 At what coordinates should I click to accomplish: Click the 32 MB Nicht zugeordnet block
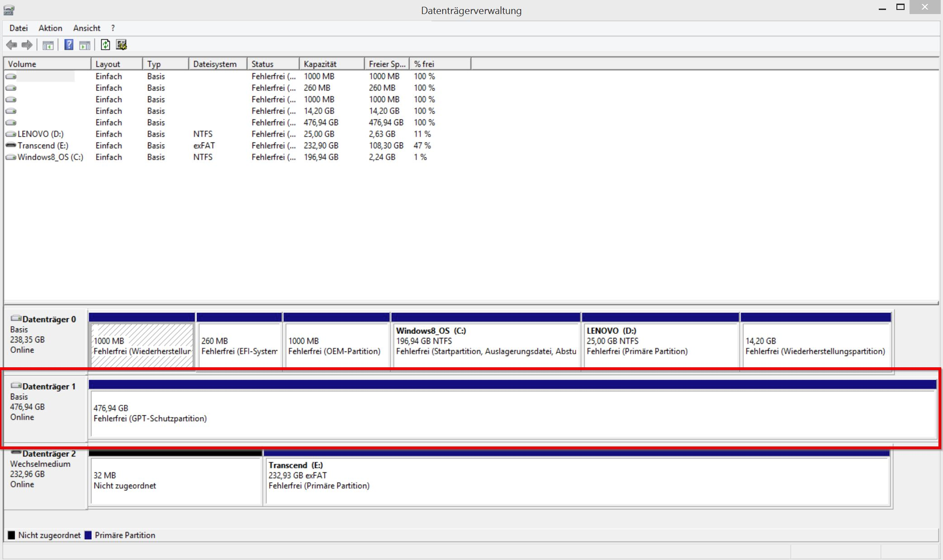tap(175, 480)
